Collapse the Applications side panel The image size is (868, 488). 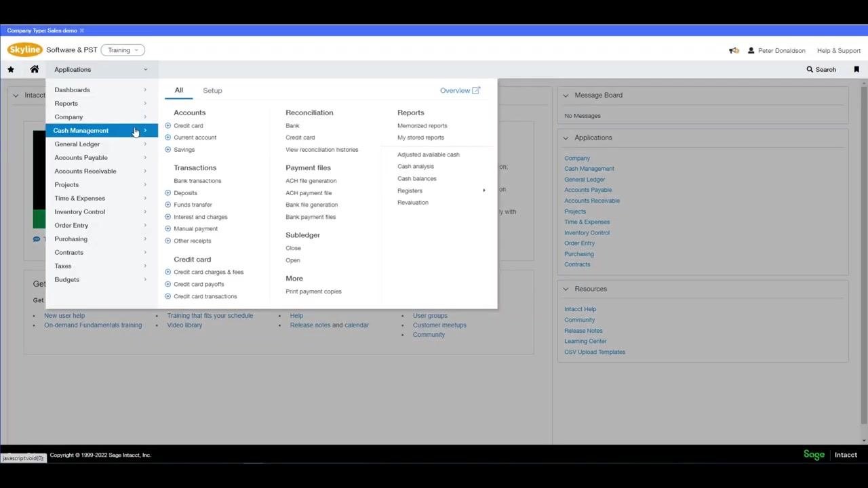coord(566,138)
